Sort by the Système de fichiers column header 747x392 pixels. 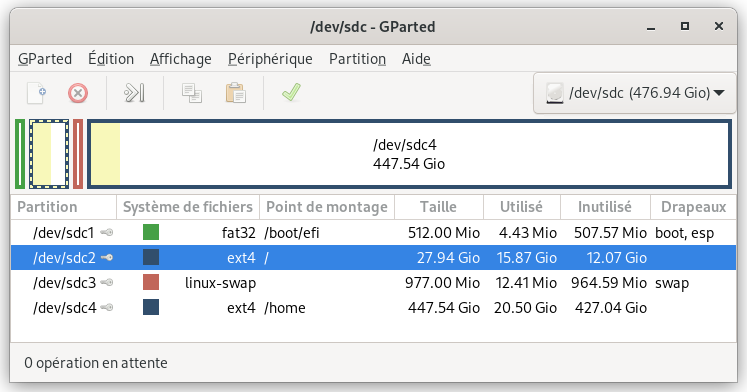click(x=188, y=207)
